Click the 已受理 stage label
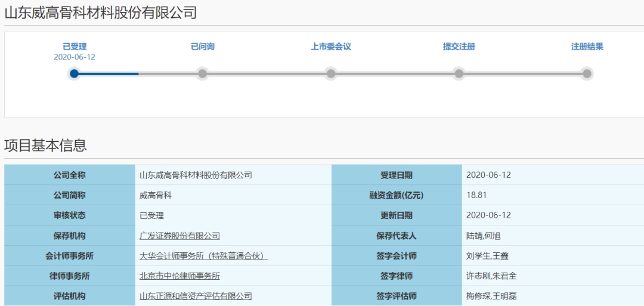Screen dimensions: 644x306 [75, 47]
